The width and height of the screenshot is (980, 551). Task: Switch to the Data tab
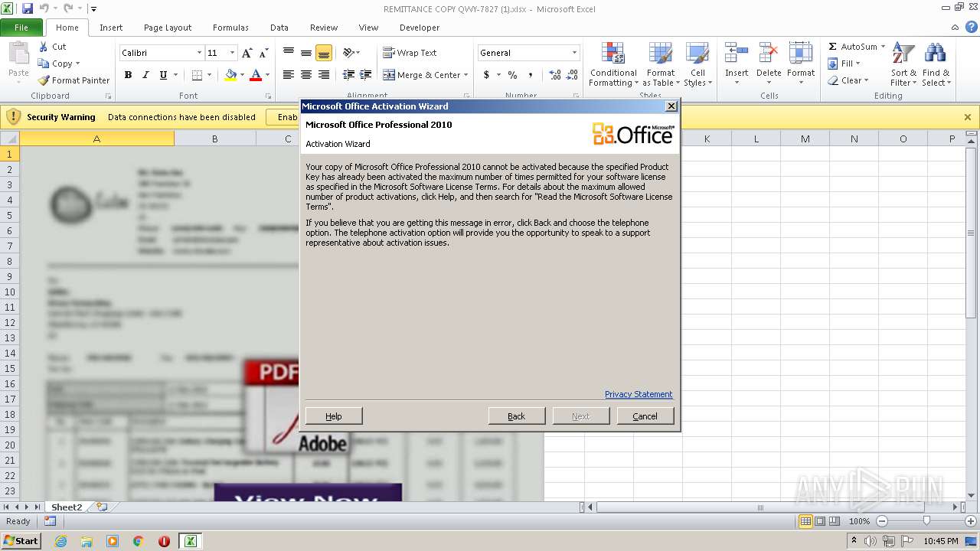pyautogui.click(x=279, y=28)
